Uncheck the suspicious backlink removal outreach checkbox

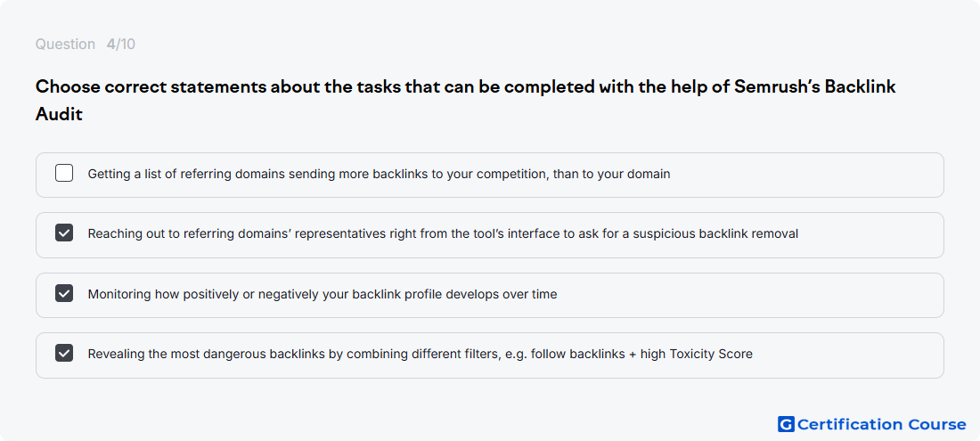(x=64, y=233)
